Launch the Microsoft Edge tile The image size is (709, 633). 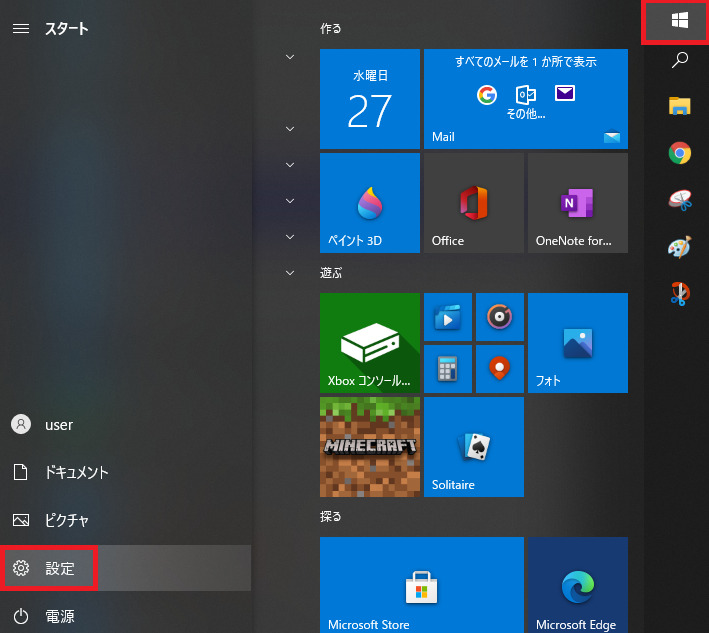[578, 585]
